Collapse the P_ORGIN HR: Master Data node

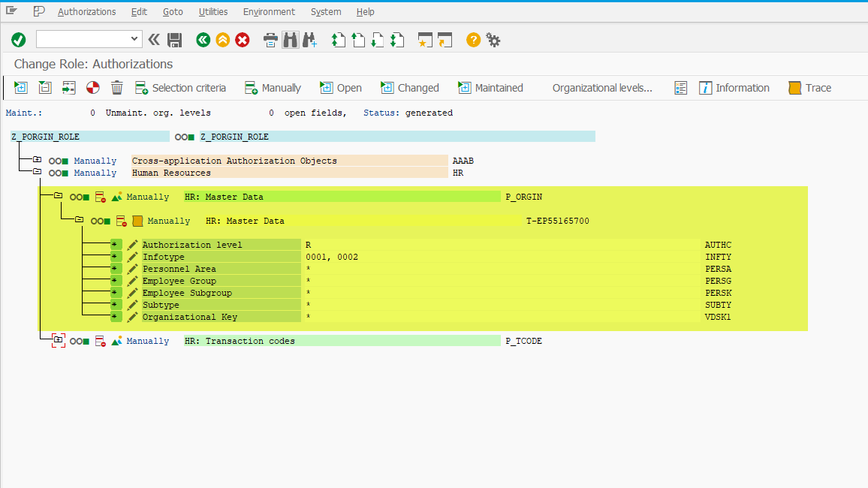[58, 195]
